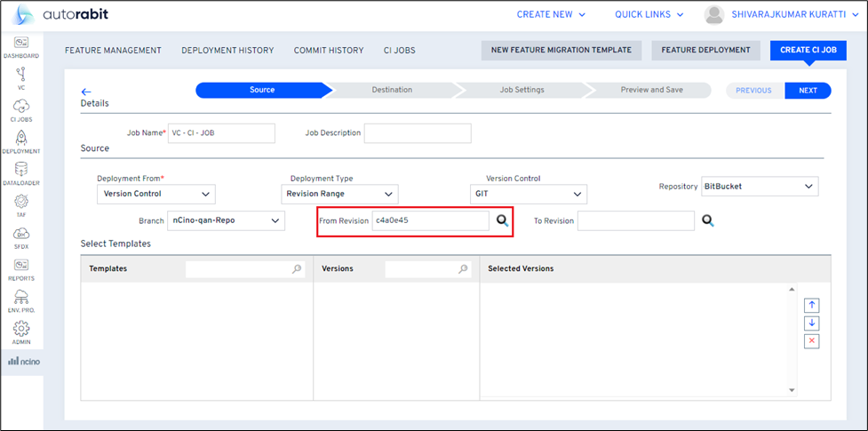Open the Deployment Type Revision Range dropdown
Image resolution: width=868 pixels, height=431 pixels.
pyautogui.click(x=339, y=194)
